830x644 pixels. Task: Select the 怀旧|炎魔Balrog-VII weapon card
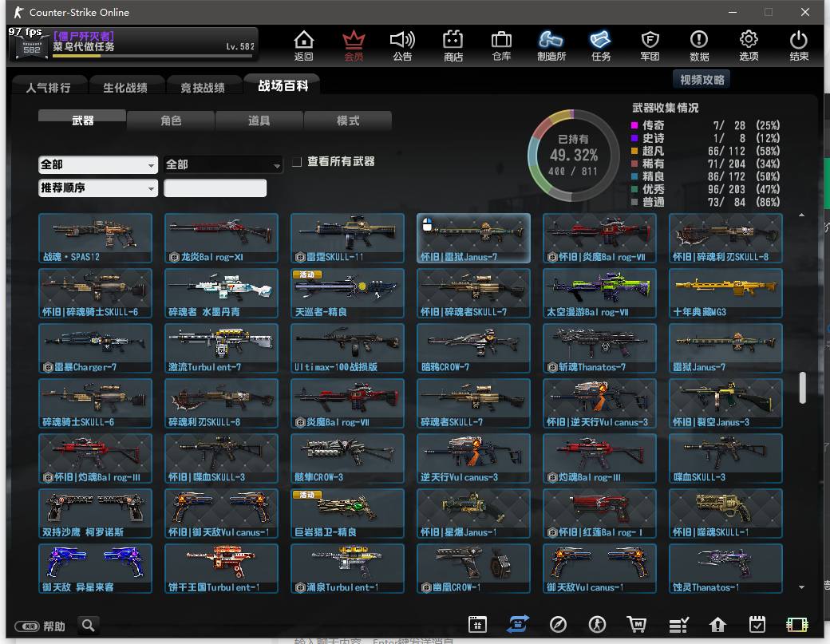(599, 238)
